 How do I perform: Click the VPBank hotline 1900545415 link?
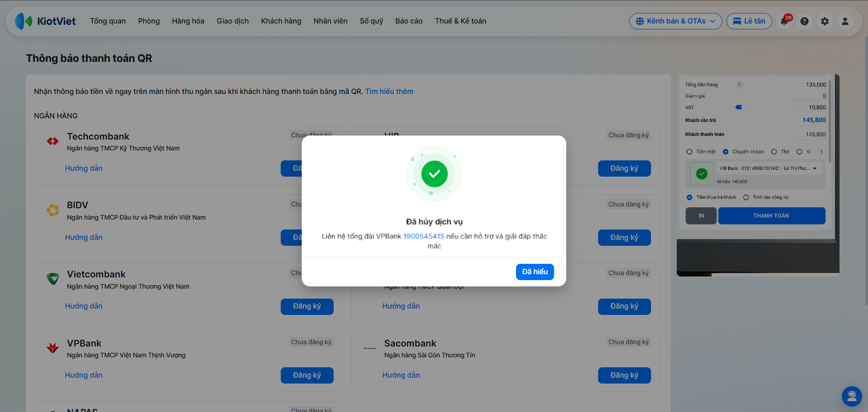point(424,236)
